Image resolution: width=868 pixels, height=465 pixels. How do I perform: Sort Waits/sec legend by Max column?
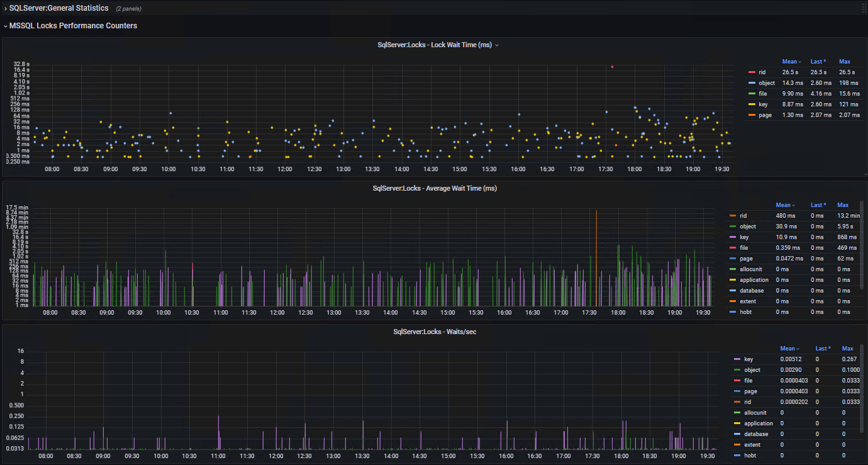pos(847,349)
